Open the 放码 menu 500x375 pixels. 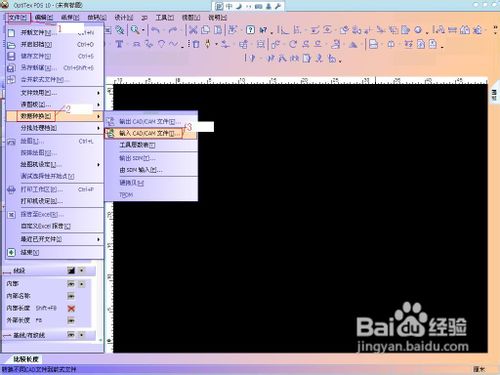pyautogui.click(x=97, y=18)
